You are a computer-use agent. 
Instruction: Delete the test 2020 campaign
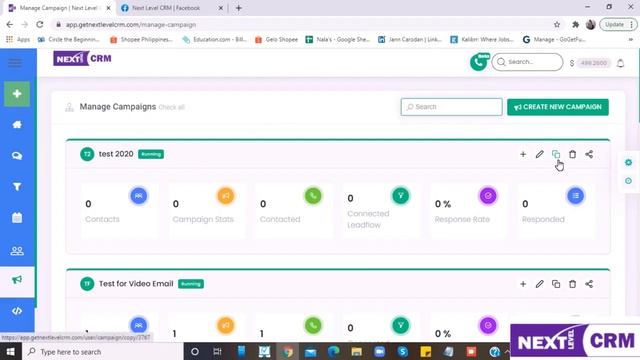(x=572, y=154)
